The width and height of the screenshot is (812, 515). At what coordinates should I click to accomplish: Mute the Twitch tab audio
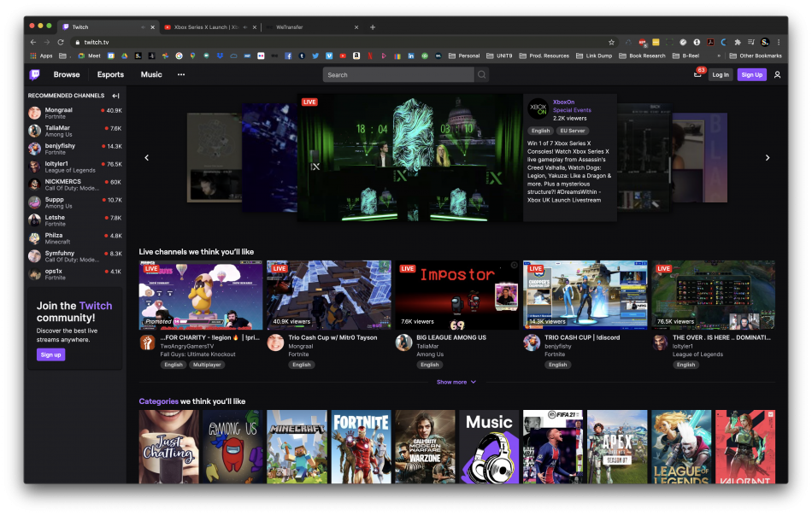143,27
